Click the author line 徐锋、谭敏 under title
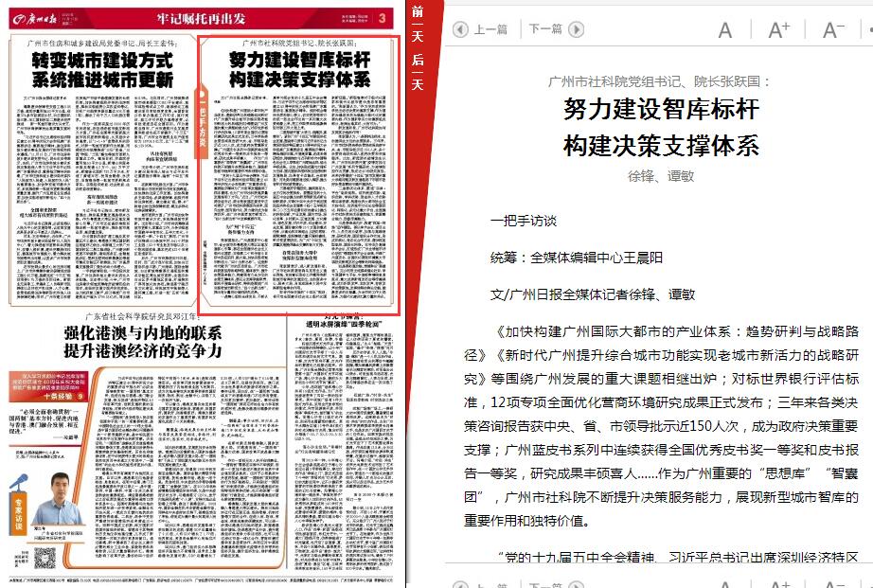The height and width of the screenshot is (588, 873). 661,176
